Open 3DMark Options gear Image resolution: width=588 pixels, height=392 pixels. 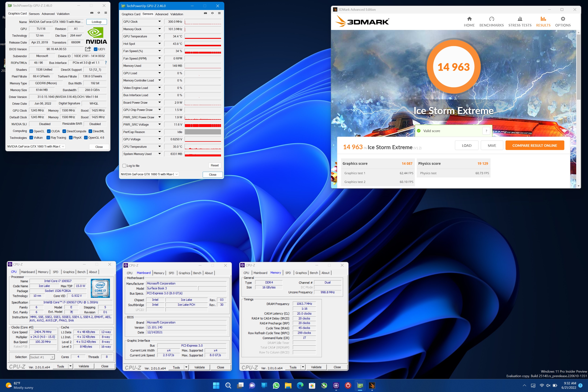click(563, 22)
